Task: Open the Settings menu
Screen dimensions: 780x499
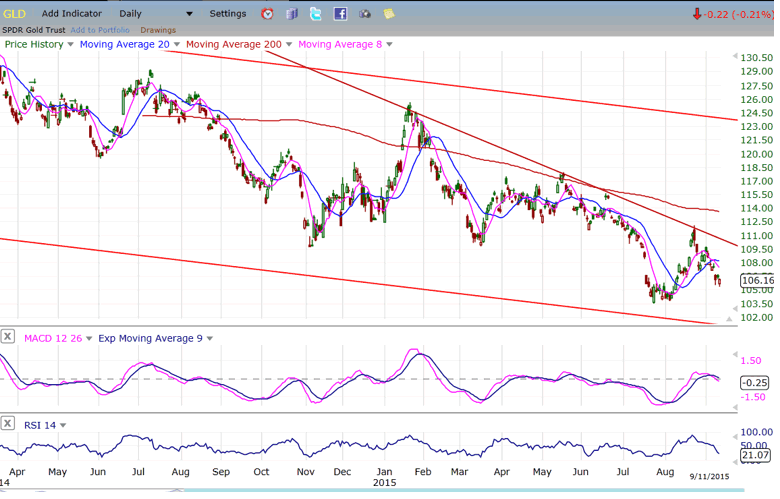Action: point(228,14)
